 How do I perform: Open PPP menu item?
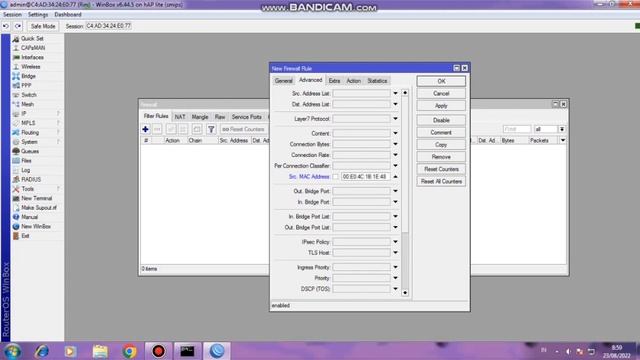[x=26, y=85]
